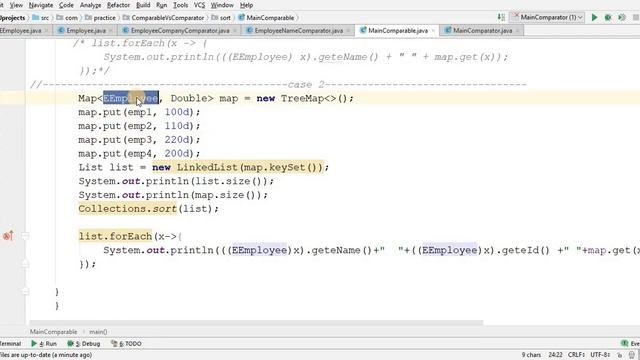Click Collections.sort(list) statement
The height and width of the screenshot is (360, 640).
pos(149,209)
